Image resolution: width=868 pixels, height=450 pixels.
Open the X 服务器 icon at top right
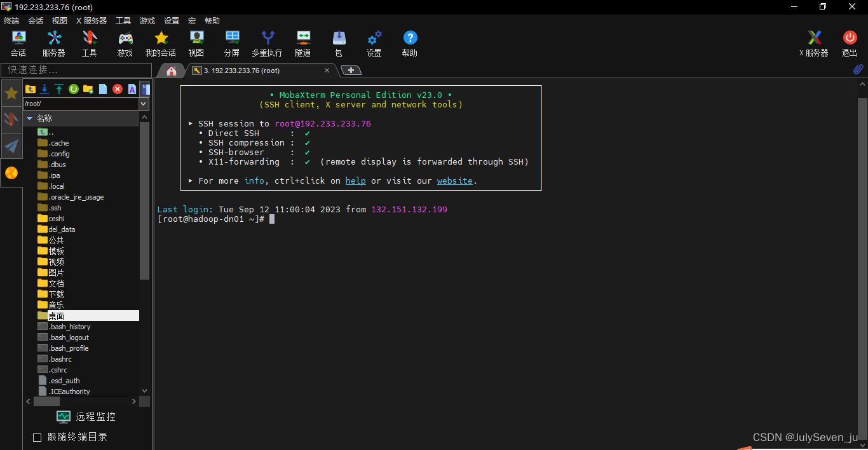(x=813, y=43)
